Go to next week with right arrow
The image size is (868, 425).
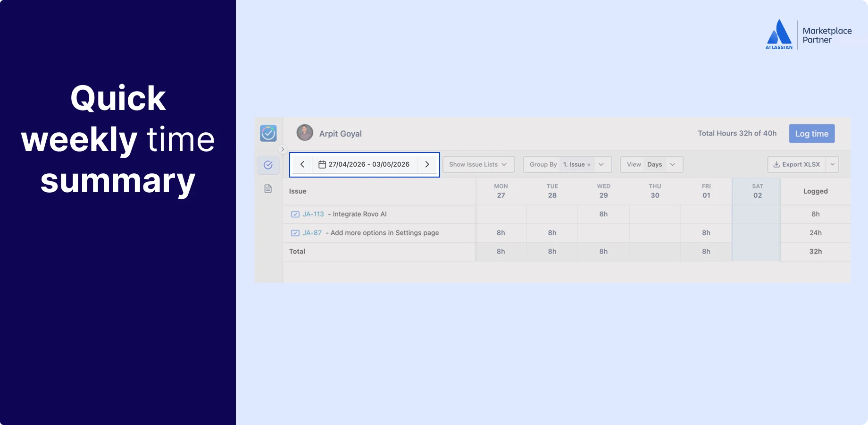tap(427, 164)
